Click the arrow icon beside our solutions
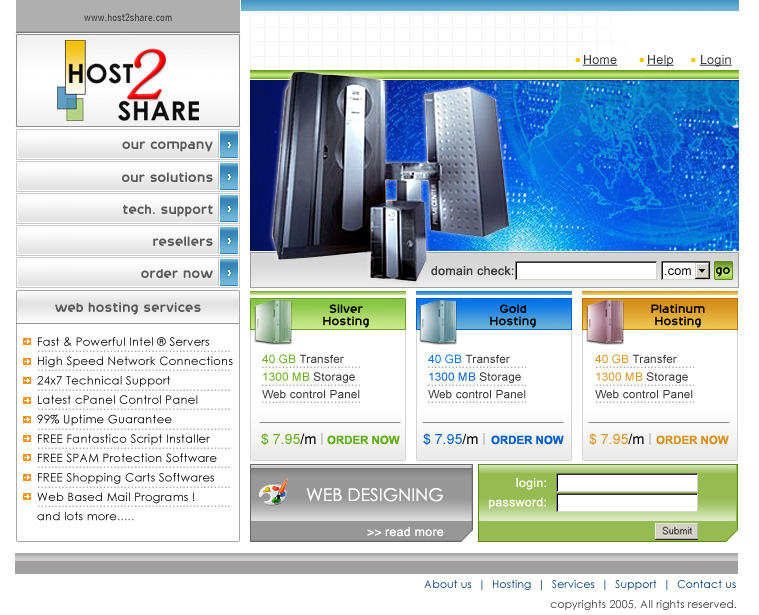 click(229, 177)
